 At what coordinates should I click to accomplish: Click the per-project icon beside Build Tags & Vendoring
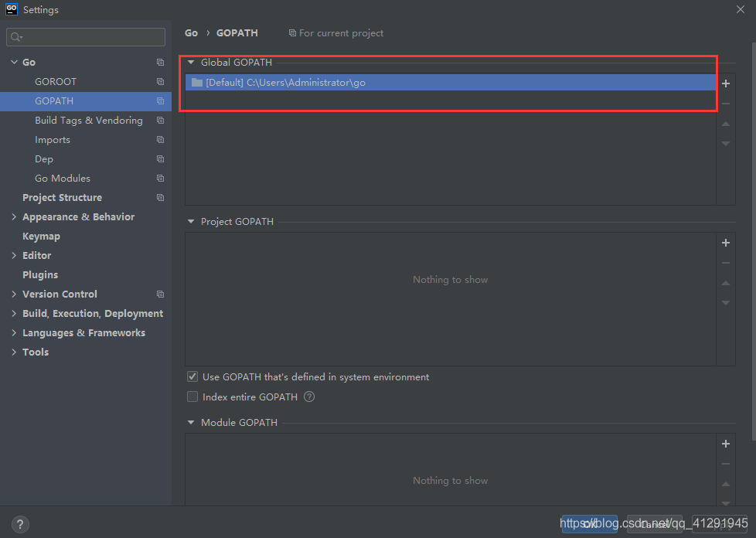pos(160,120)
